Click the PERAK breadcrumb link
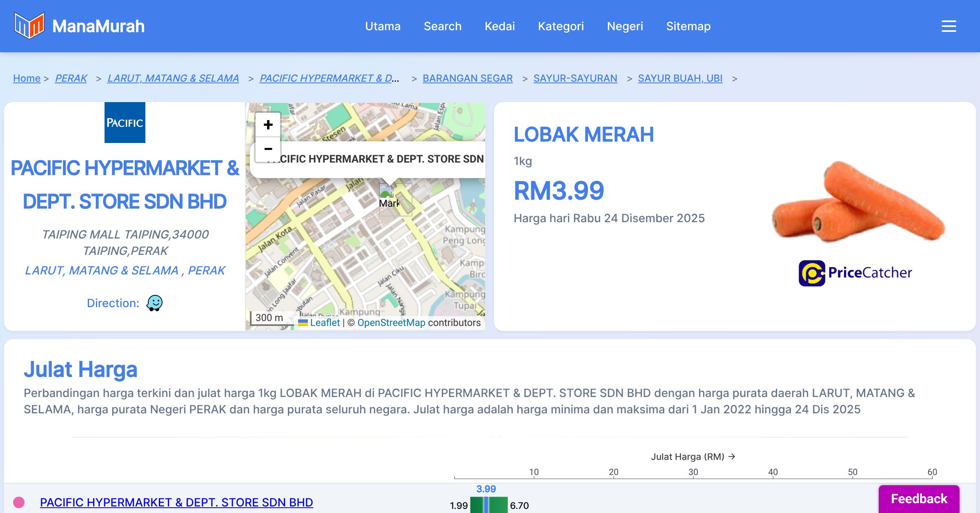Screen dimensions: 980x513 (71, 78)
